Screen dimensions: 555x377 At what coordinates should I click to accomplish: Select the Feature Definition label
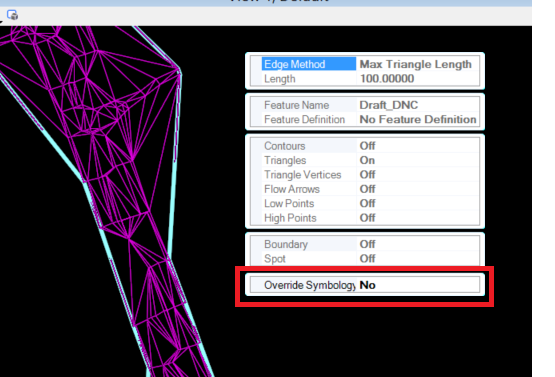(x=304, y=120)
